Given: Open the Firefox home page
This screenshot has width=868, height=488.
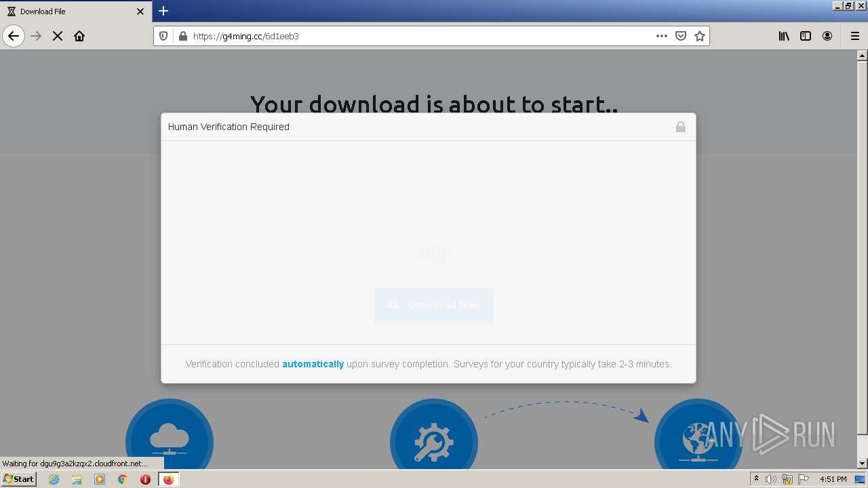Looking at the screenshot, I should pyautogui.click(x=79, y=36).
